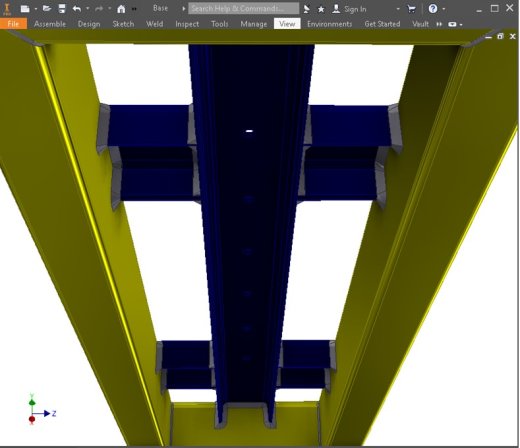
Task: Expand the New file dropdown arrow
Action: tap(36, 9)
